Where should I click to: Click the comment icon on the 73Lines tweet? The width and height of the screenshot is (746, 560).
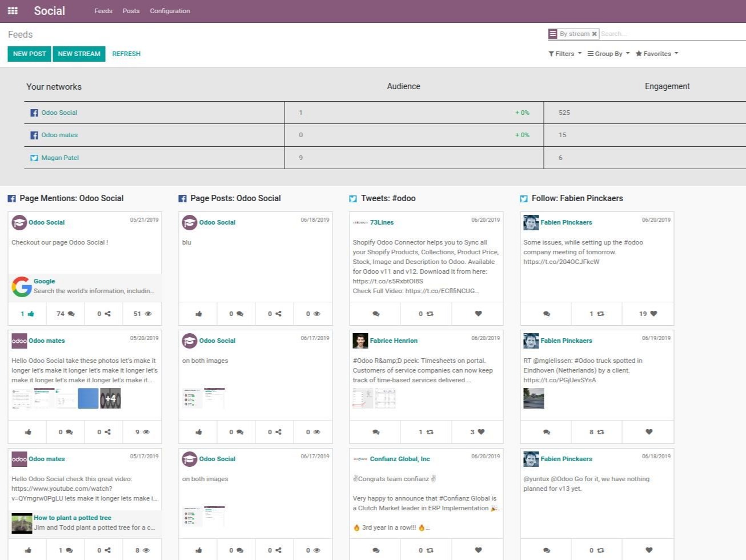[x=375, y=313]
